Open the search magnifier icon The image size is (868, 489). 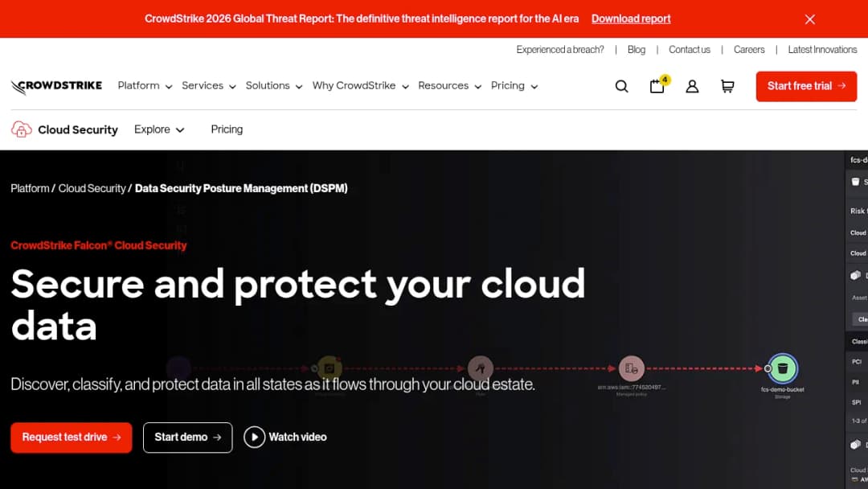(x=621, y=86)
